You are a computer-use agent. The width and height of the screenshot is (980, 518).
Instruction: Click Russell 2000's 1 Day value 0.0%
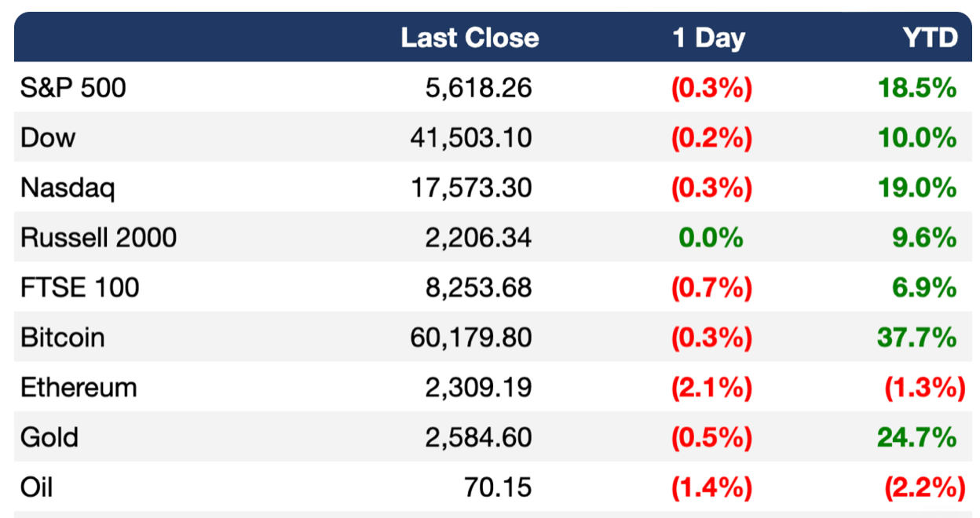711,238
